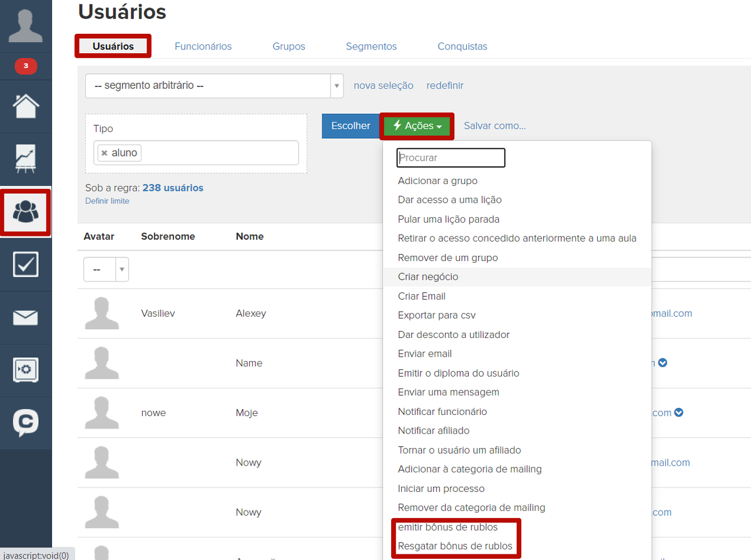Open the profile avatar in sidebar
The width and height of the screenshot is (751, 560).
[x=26, y=25]
